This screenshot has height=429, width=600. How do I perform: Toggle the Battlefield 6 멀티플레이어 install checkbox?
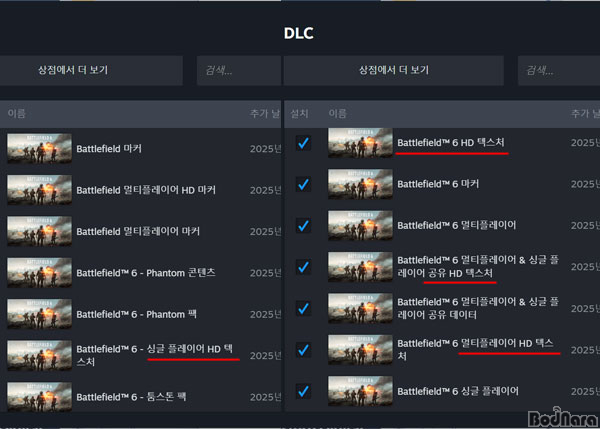pyautogui.click(x=303, y=226)
